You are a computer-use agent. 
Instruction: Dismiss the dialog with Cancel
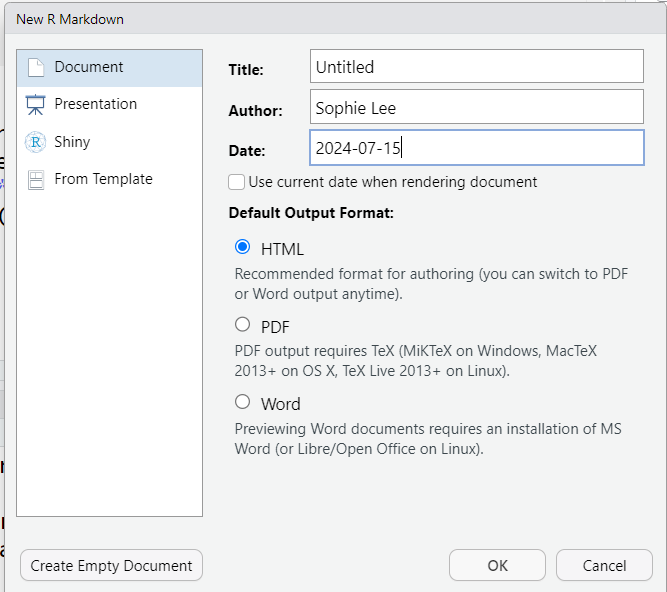click(604, 565)
